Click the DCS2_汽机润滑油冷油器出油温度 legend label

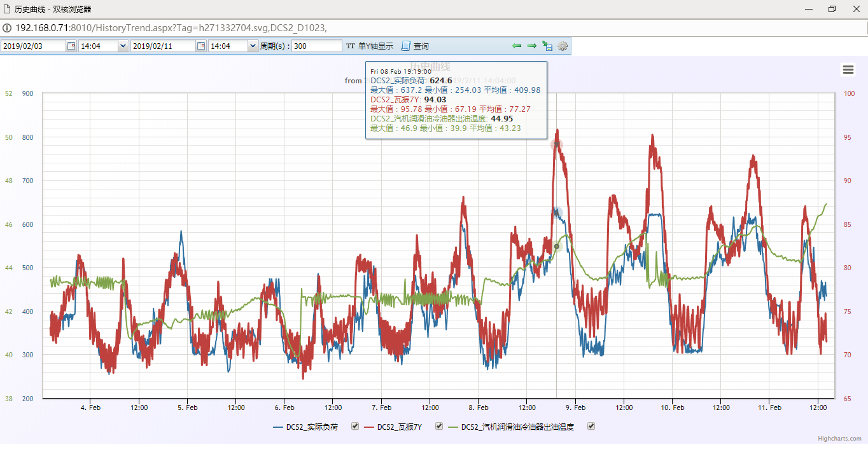[517, 427]
